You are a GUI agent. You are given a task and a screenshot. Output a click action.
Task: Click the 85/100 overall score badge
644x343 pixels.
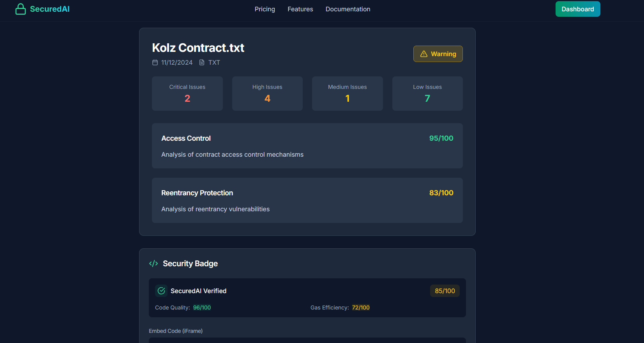(445, 291)
